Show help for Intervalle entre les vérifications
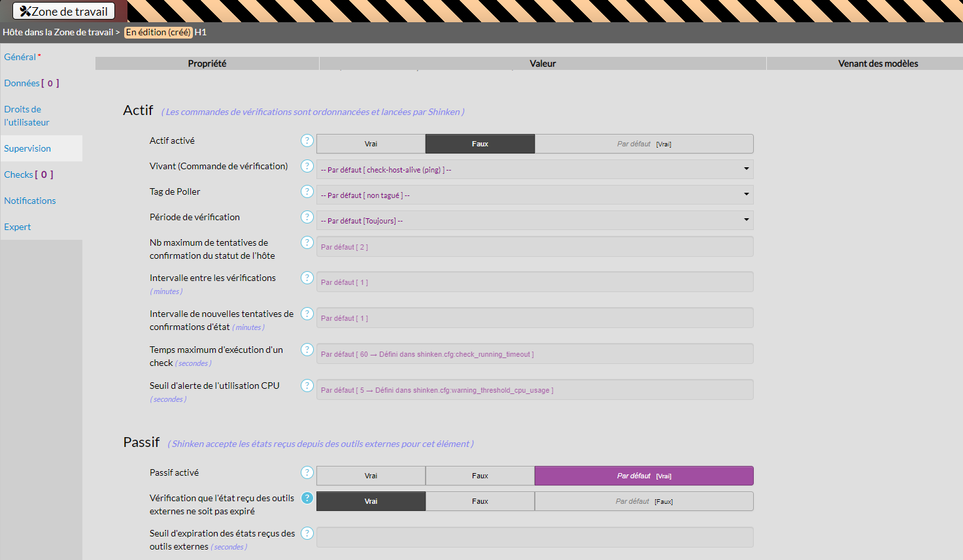Image resolution: width=963 pixels, height=560 pixels. click(x=307, y=278)
